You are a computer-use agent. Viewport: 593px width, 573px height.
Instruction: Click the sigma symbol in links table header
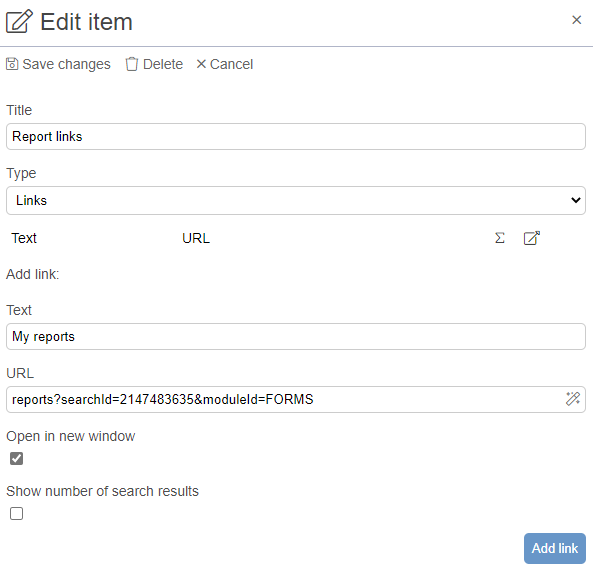(x=500, y=238)
